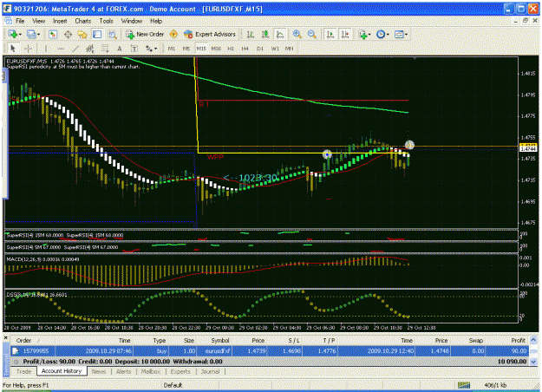Toggle the Expert Advisors button

[x=210, y=34]
